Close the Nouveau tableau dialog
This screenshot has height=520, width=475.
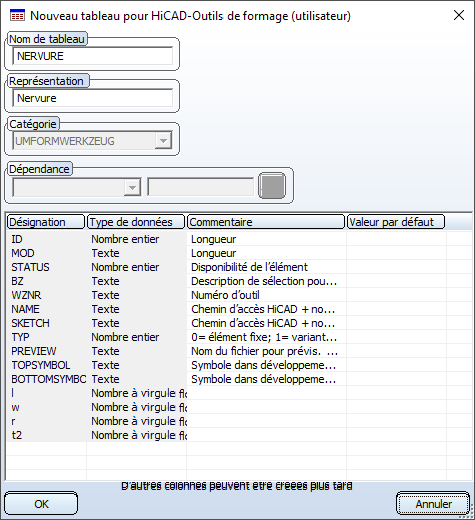click(459, 15)
